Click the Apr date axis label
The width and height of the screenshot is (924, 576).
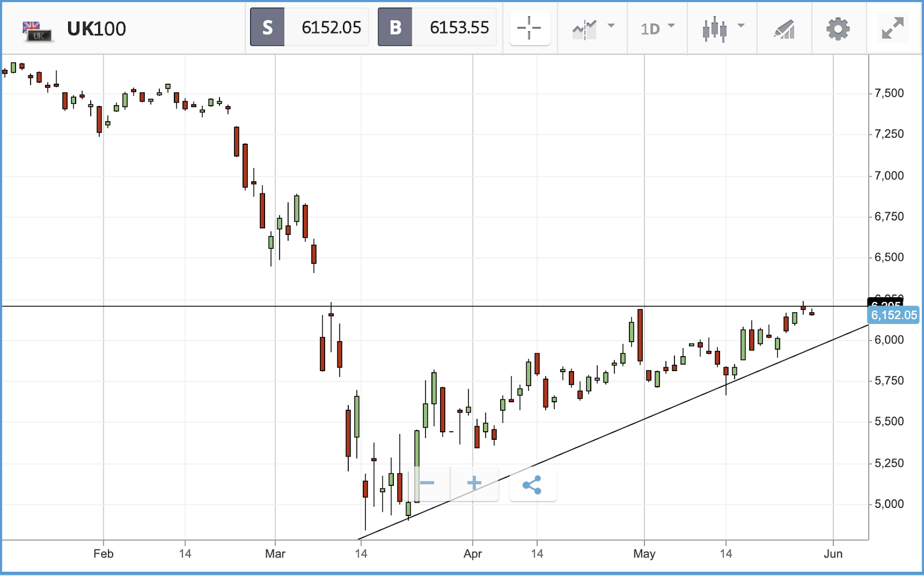pyautogui.click(x=472, y=554)
